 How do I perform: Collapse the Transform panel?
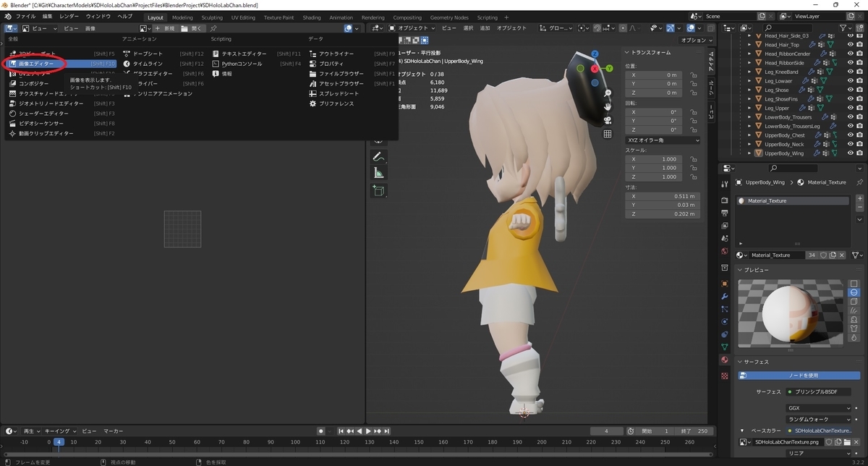coord(627,53)
